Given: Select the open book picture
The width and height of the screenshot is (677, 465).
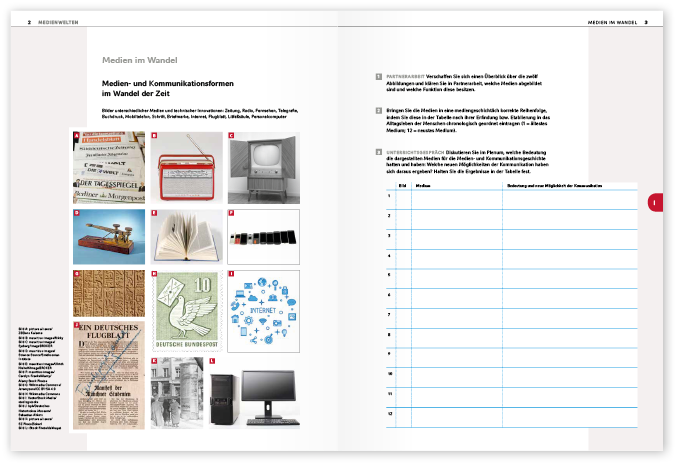Looking at the screenshot, I should [x=186, y=236].
